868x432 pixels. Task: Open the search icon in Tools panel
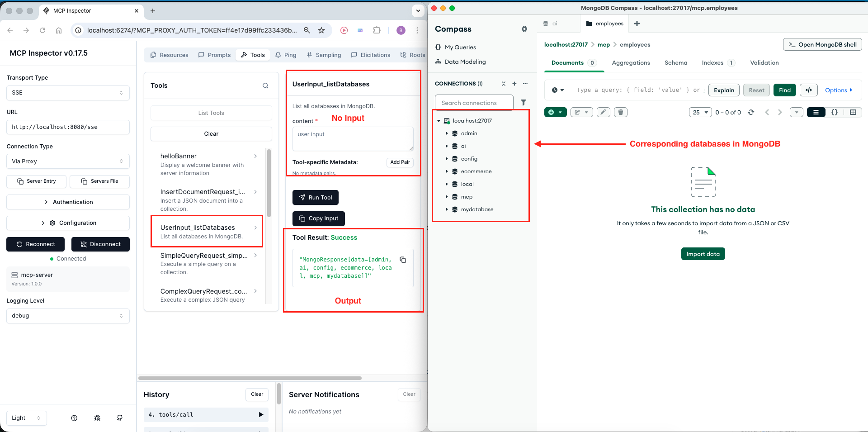tap(265, 85)
